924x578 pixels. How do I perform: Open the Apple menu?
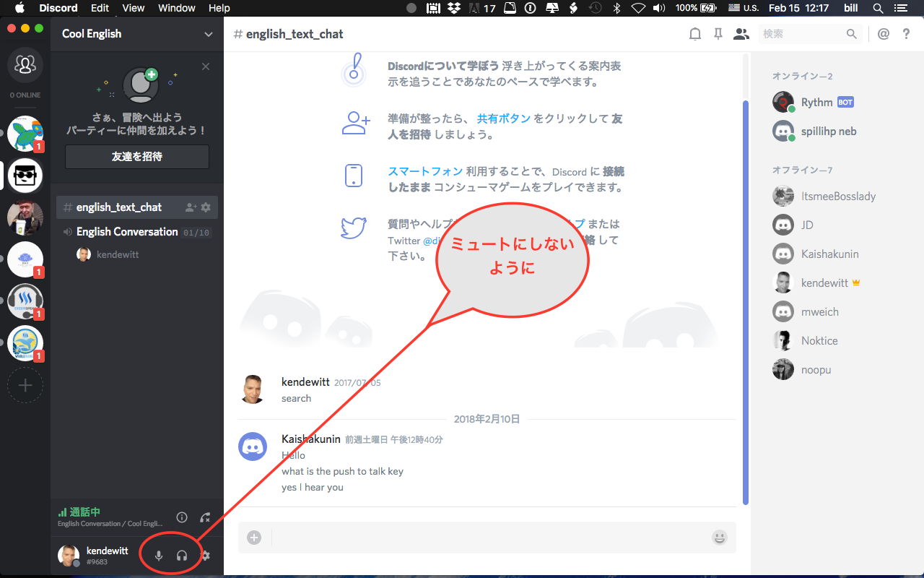[x=19, y=8]
